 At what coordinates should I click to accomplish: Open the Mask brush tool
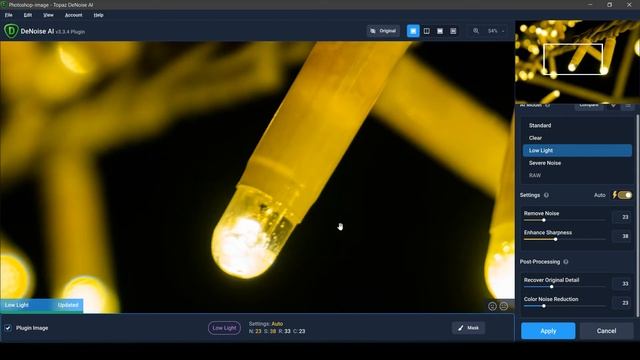468,328
